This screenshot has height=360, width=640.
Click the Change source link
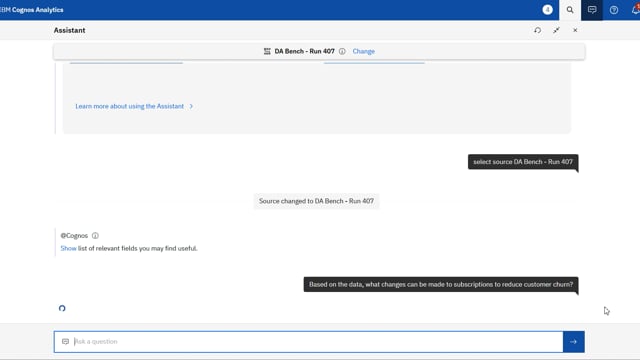[x=364, y=51]
